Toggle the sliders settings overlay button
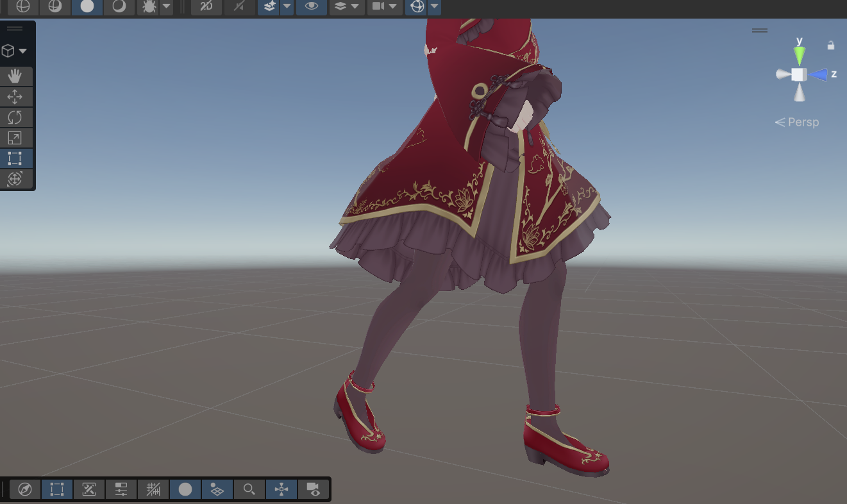Image resolution: width=847 pixels, height=504 pixels. [121, 490]
